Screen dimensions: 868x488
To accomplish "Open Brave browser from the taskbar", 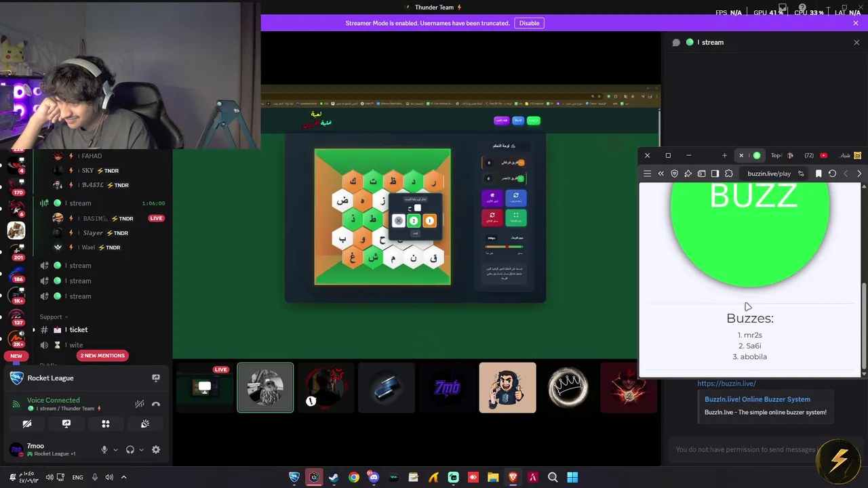I will pos(513,477).
